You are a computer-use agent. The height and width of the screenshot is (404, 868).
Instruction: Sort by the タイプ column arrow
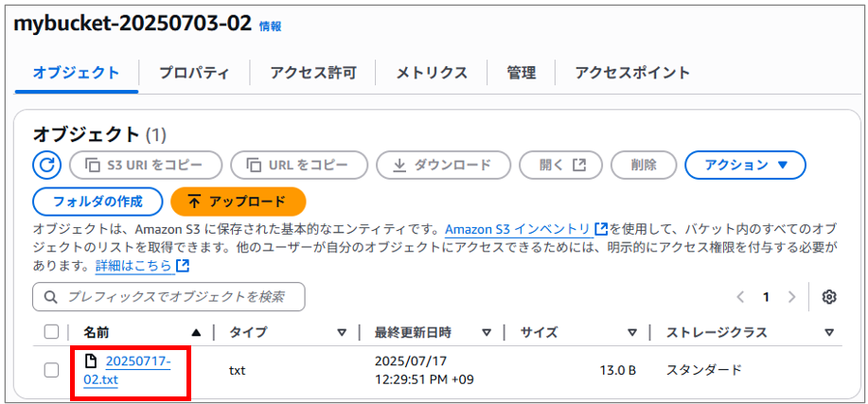(x=342, y=333)
